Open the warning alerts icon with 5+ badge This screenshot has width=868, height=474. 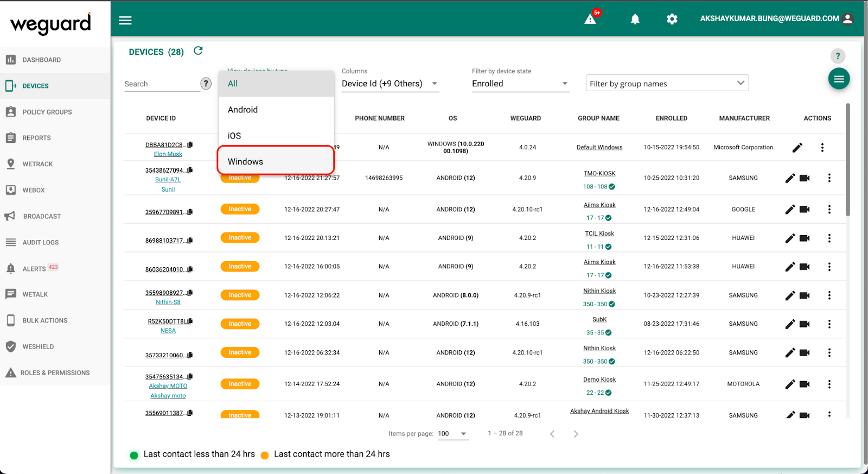click(x=590, y=19)
